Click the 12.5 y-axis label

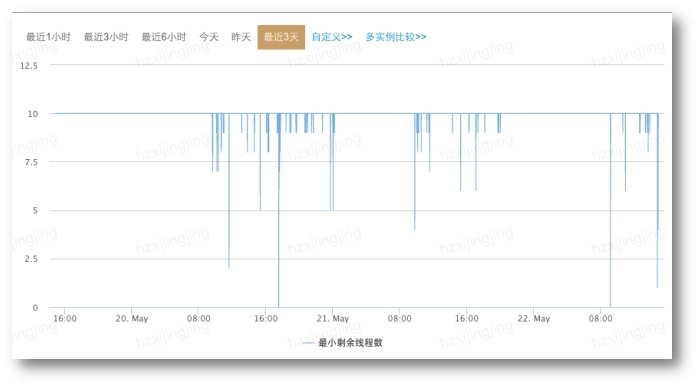coord(29,66)
